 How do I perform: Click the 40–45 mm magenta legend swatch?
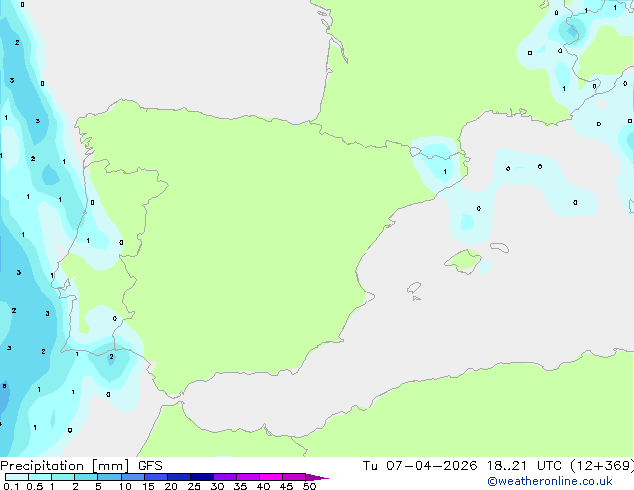click(x=271, y=477)
